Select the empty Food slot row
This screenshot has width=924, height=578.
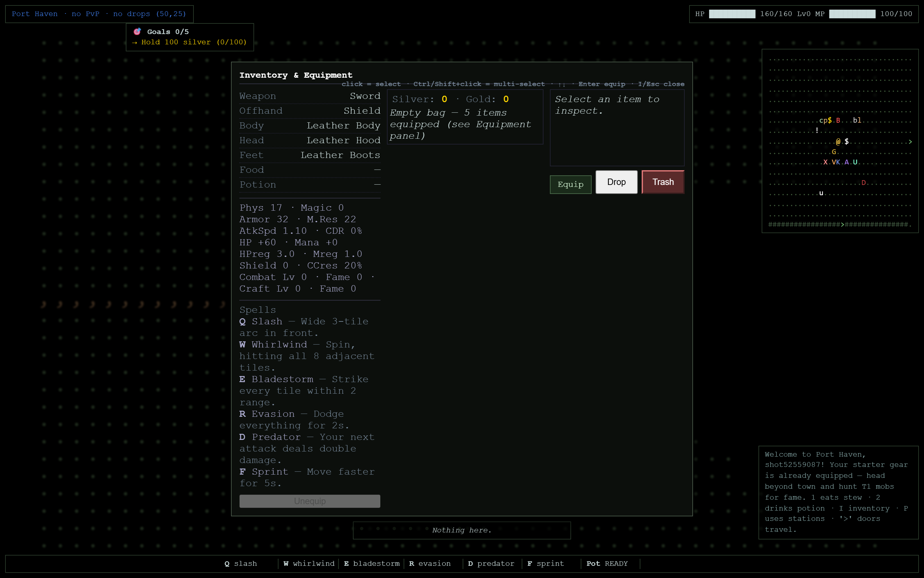coord(310,170)
